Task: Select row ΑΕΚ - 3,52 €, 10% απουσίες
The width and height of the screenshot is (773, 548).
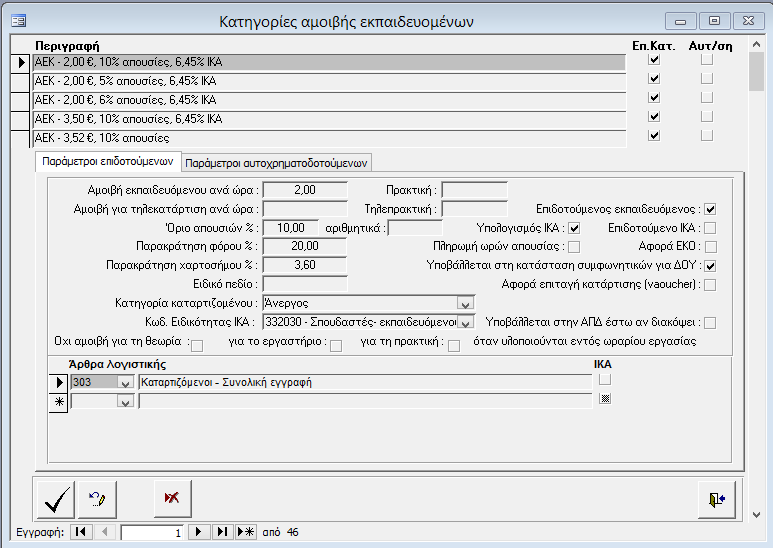Action: click(x=328, y=137)
